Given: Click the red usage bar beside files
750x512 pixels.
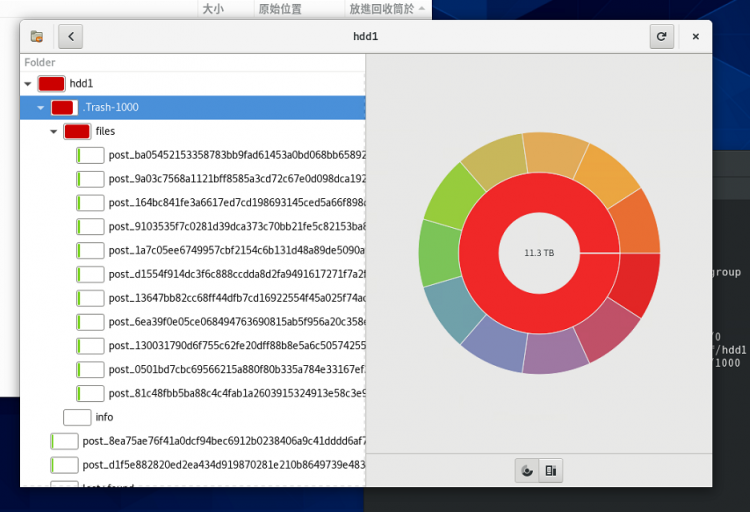Looking at the screenshot, I should point(77,132).
